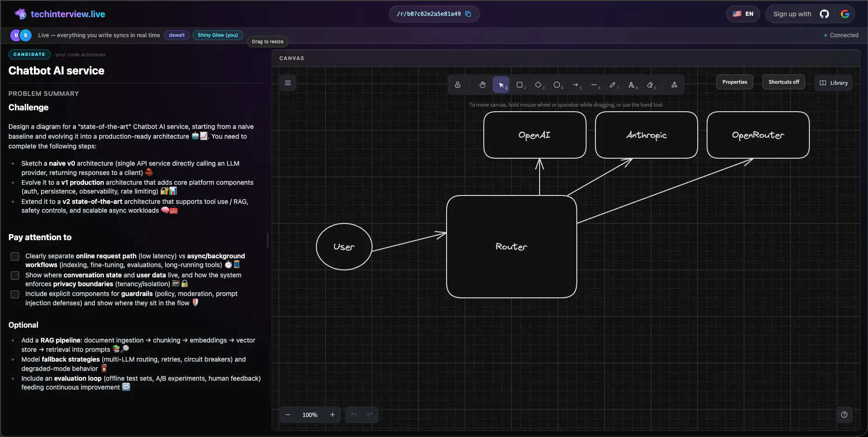Select the Pencil draw tool
Image resolution: width=868 pixels, height=437 pixels.
pos(613,85)
